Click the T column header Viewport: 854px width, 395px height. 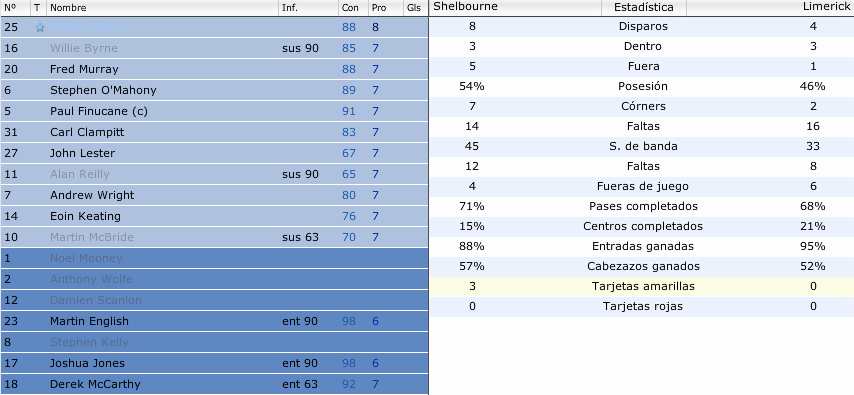(39, 8)
